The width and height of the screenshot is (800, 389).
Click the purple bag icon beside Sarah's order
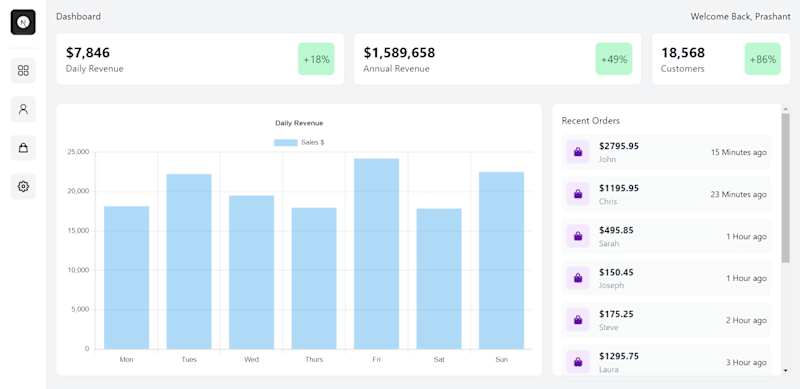(578, 236)
